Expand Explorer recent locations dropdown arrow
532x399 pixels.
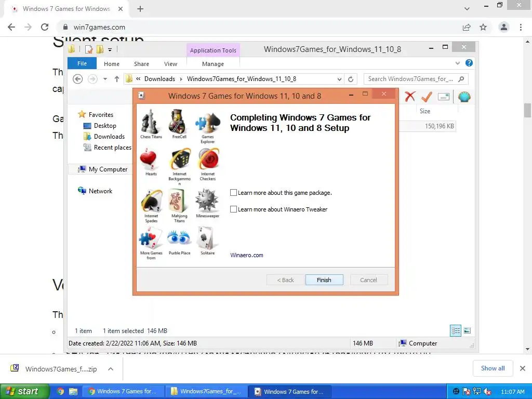click(x=105, y=79)
